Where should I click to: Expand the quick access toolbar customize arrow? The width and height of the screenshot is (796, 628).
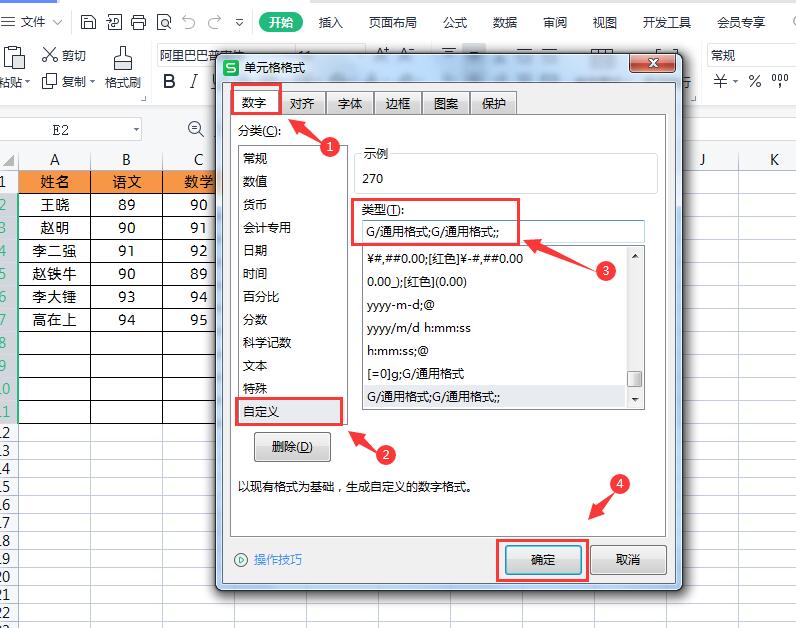click(x=239, y=23)
